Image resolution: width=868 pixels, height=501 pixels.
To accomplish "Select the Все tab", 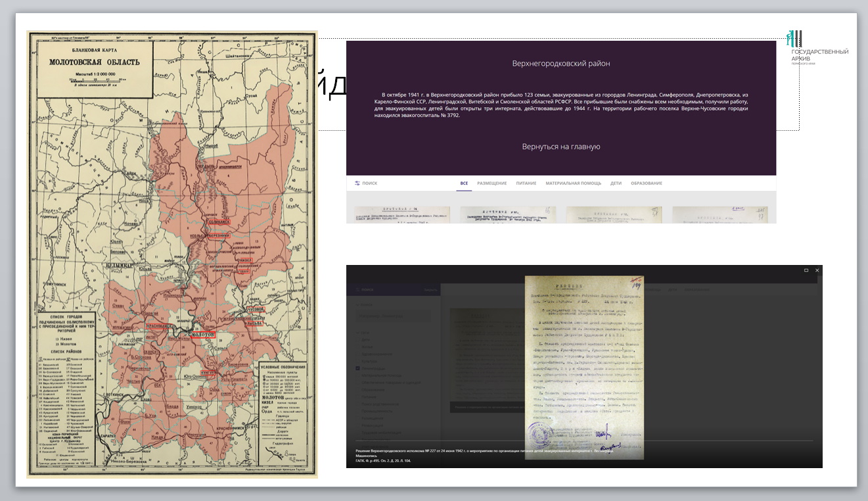I will [x=464, y=183].
